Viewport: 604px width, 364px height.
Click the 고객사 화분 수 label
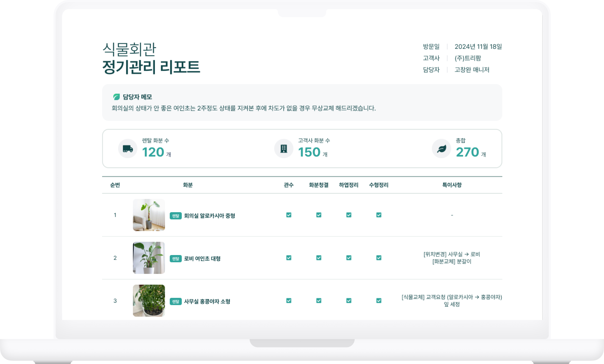tap(314, 140)
